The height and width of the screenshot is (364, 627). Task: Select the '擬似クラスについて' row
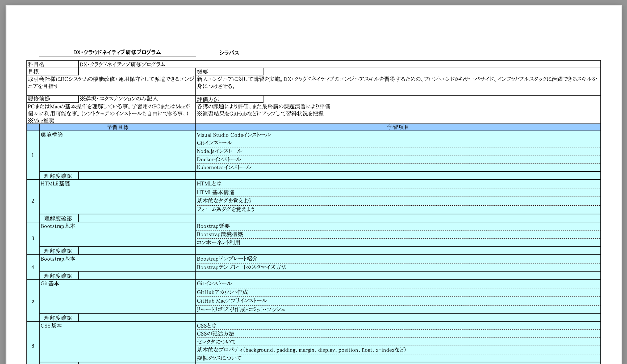pyautogui.click(x=219, y=358)
